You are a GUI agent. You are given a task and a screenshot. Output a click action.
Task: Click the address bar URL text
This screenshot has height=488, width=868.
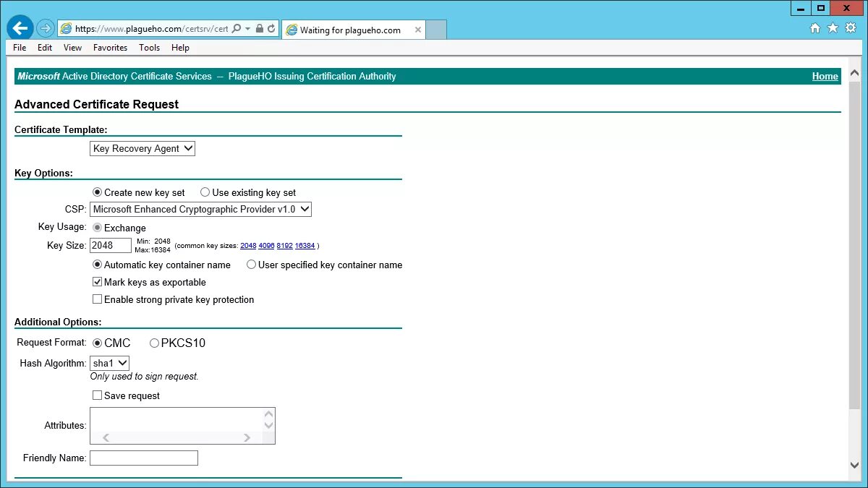pos(151,29)
